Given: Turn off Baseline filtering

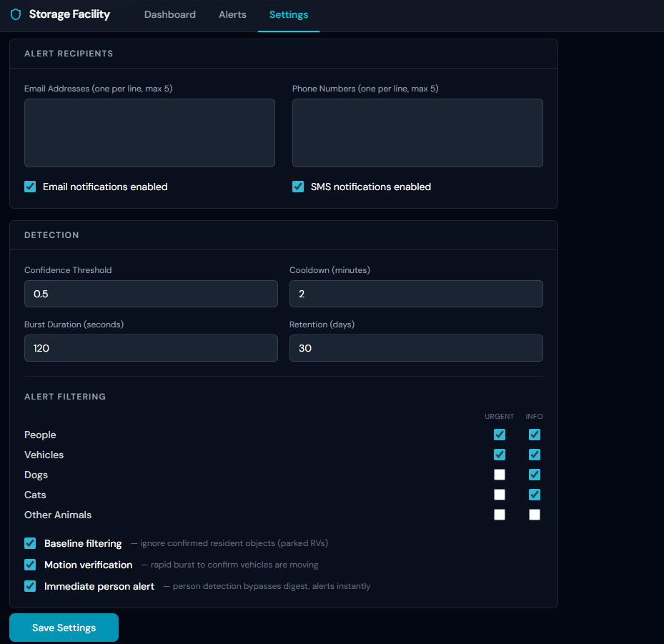Looking at the screenshot, I should tap(30, 543).
